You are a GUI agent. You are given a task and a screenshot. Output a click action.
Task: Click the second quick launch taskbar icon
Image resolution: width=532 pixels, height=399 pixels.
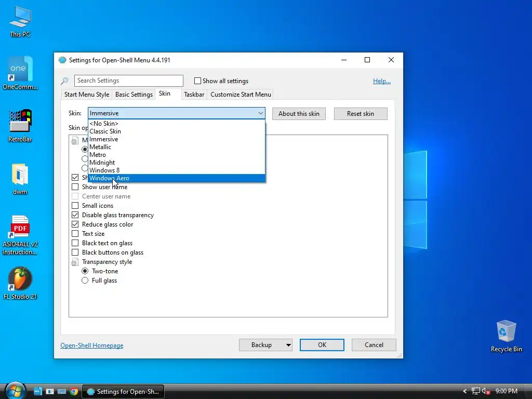[x=50, y=392]
